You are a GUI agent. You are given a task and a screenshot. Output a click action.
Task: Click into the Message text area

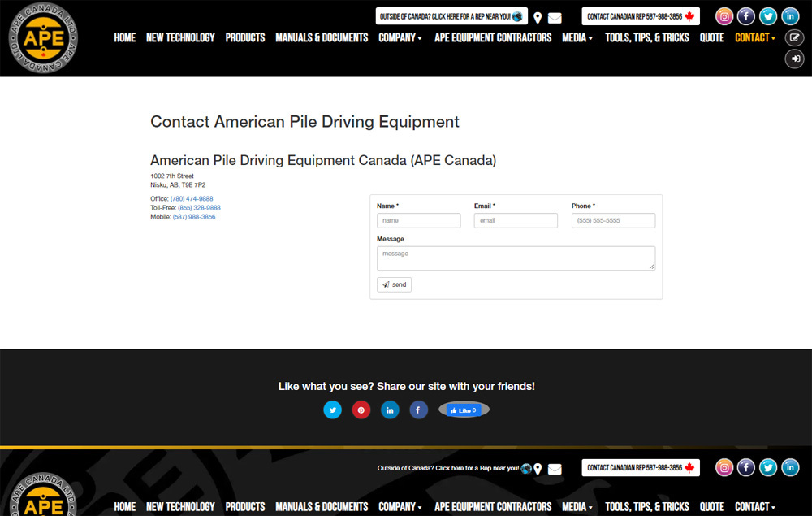tap(516, 258)
